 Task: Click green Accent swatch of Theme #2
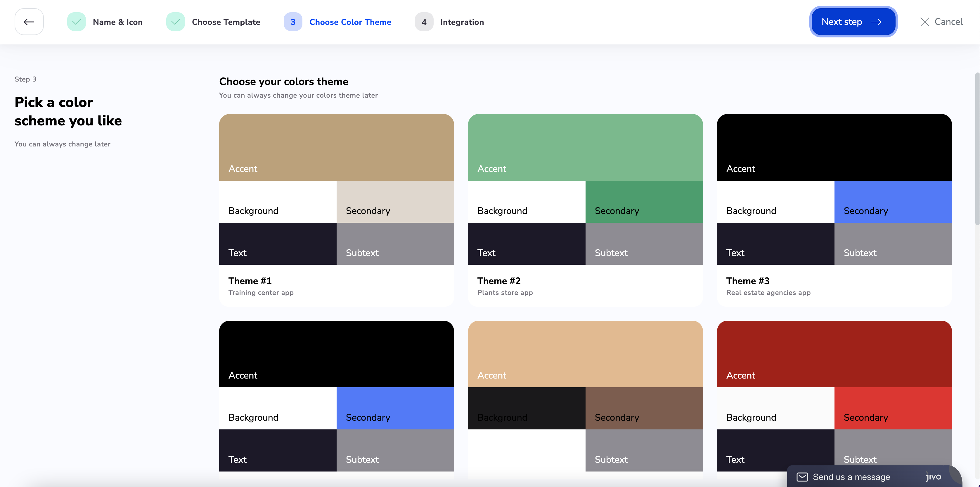585,147
